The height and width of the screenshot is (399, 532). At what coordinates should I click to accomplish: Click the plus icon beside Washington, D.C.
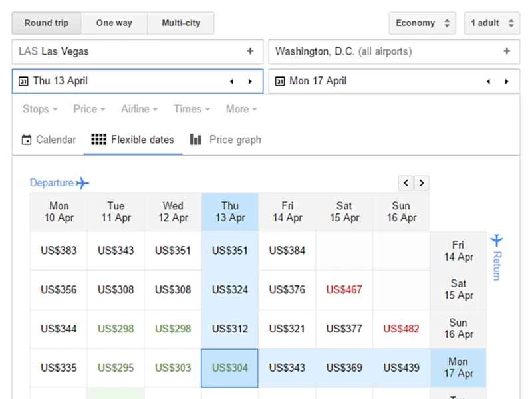point(507,51)
